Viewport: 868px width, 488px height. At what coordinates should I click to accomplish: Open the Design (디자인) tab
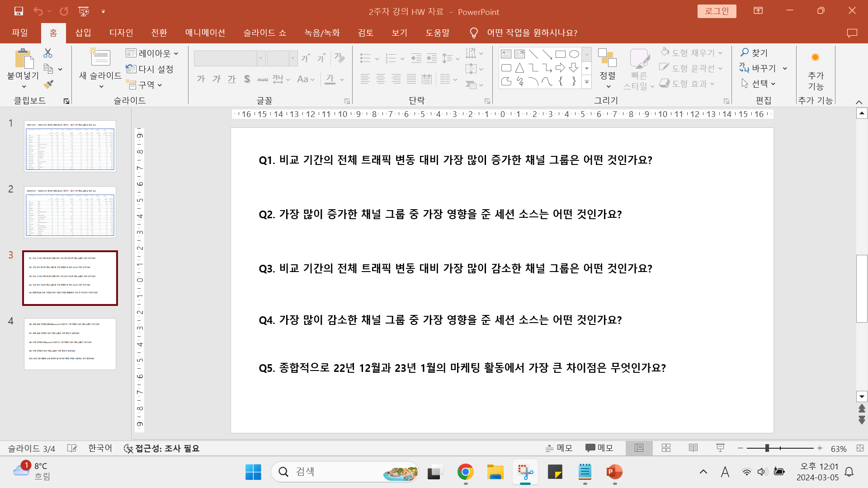point(121,33)
